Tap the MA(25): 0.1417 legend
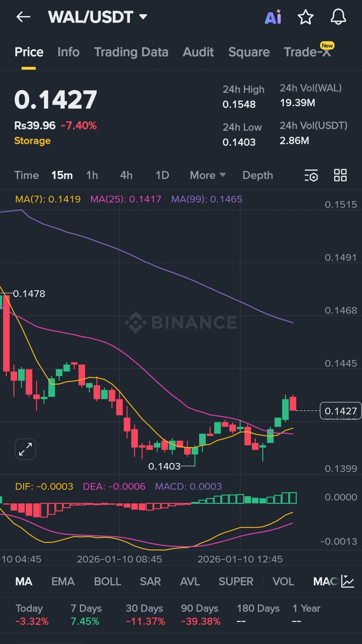This screenshot has height=644, width=362. coord(126,199)
